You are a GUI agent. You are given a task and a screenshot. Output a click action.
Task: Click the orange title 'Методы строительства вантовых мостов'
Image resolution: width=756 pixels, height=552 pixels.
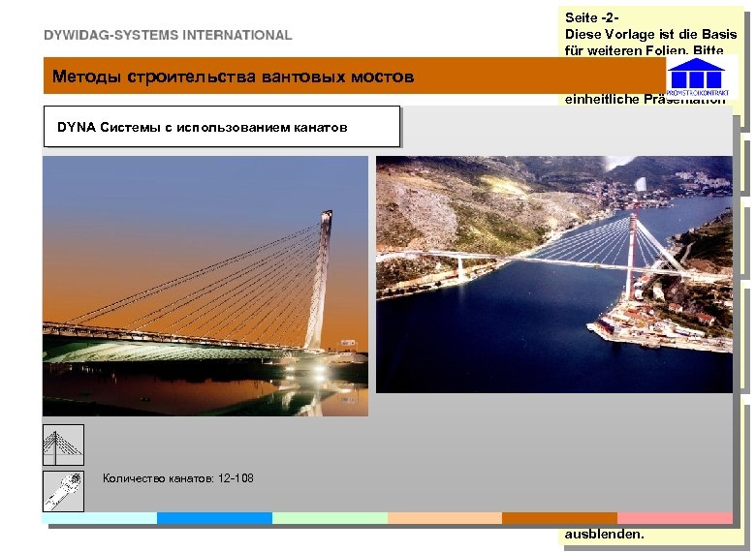(x=233, y=77)
